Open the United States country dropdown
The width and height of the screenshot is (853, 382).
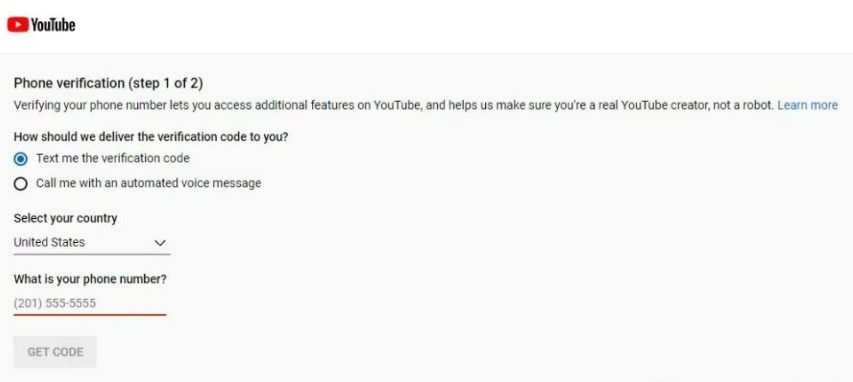91,243
